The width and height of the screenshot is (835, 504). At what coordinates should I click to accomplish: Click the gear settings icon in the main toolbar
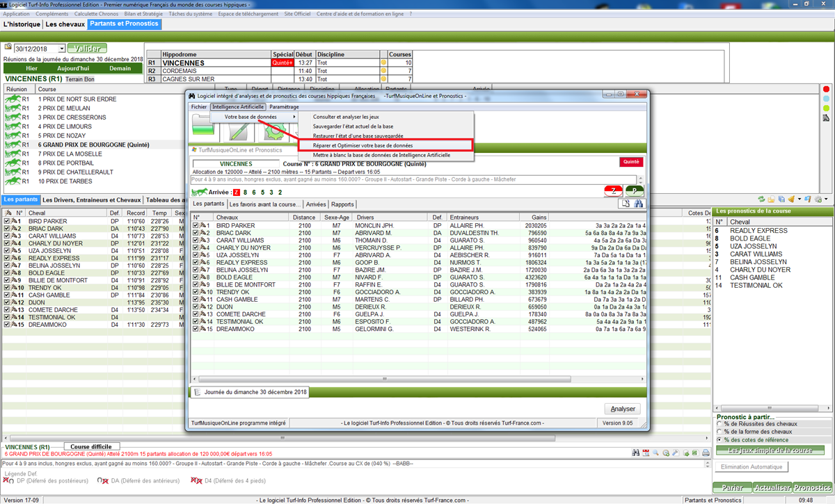[x=818, y=199]
